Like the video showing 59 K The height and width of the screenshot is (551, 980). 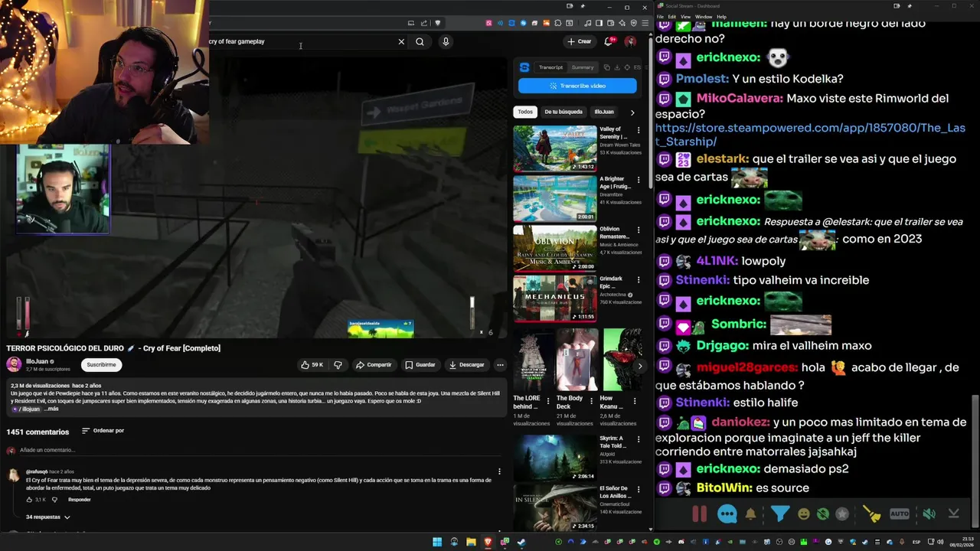point(312,365)
